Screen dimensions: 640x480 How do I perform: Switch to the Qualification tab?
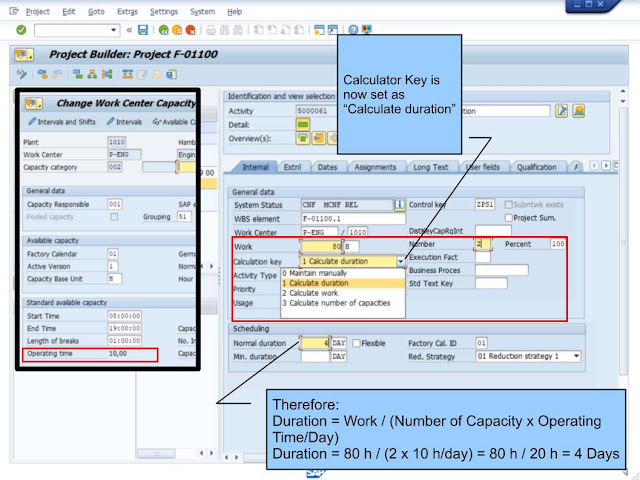click(536, 167)
